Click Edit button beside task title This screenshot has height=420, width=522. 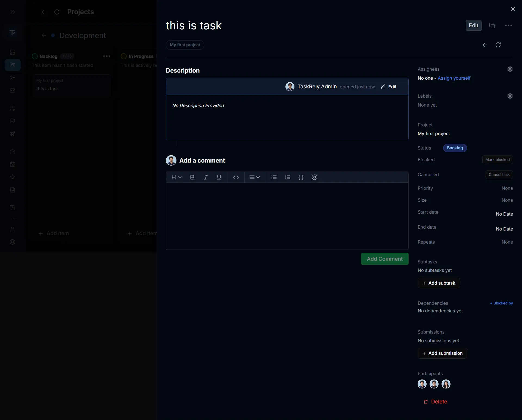click(x=474, y=26)
